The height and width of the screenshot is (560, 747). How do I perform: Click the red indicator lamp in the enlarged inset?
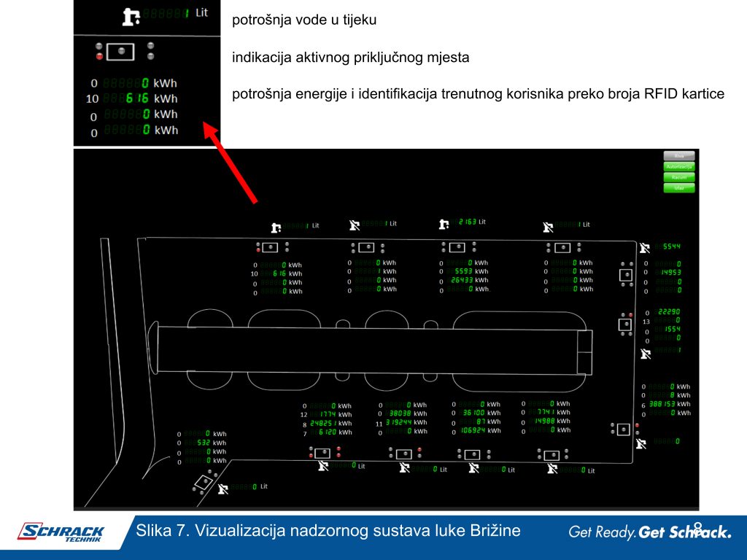(x=99, y=56)
